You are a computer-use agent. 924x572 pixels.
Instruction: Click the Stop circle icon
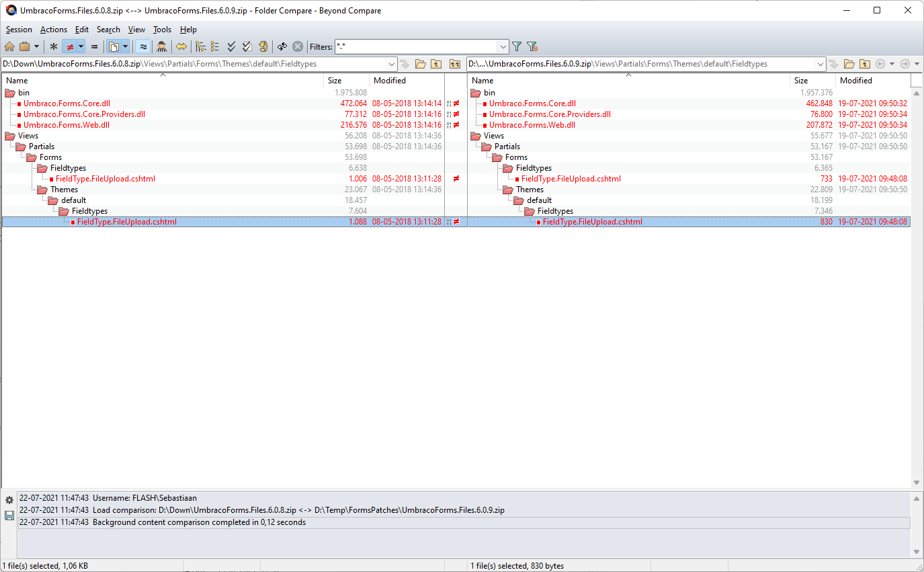click(298, 46)
